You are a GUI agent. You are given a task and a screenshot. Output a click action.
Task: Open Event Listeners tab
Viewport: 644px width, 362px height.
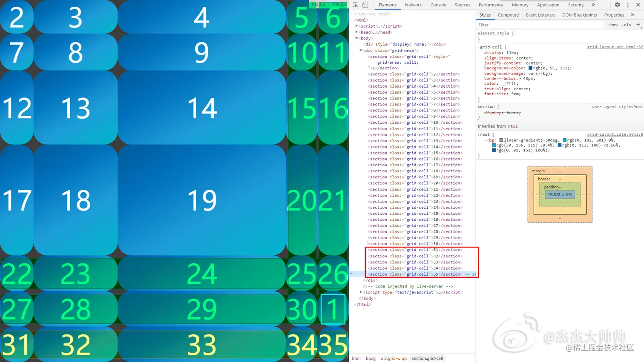(x=540, y=15)
